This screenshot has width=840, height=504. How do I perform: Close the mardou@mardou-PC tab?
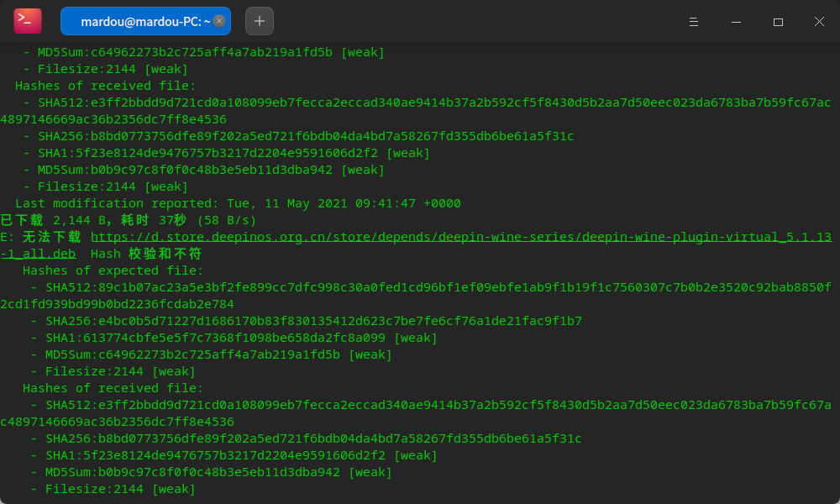coord(219,21)
